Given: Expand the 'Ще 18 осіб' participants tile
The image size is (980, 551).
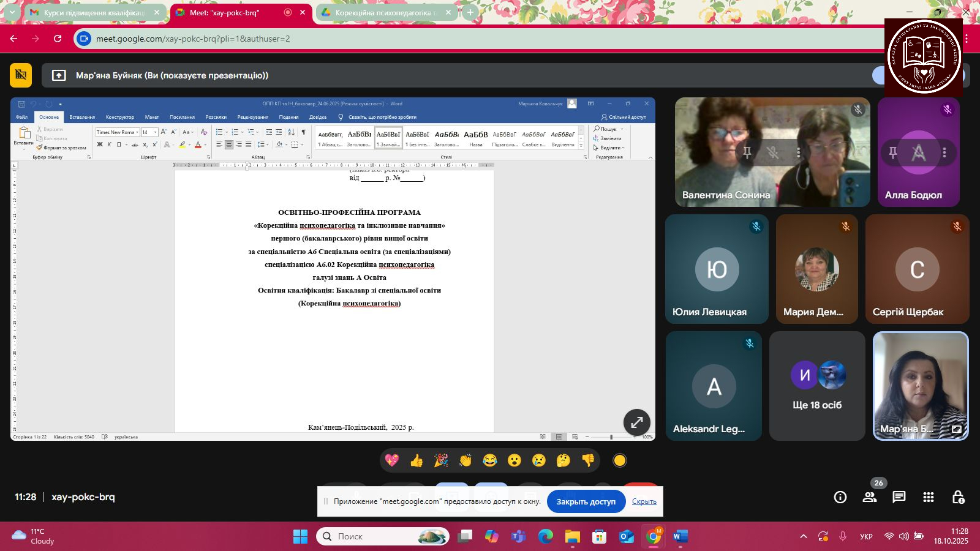Looking at the screenshot, I should (817, 386).
